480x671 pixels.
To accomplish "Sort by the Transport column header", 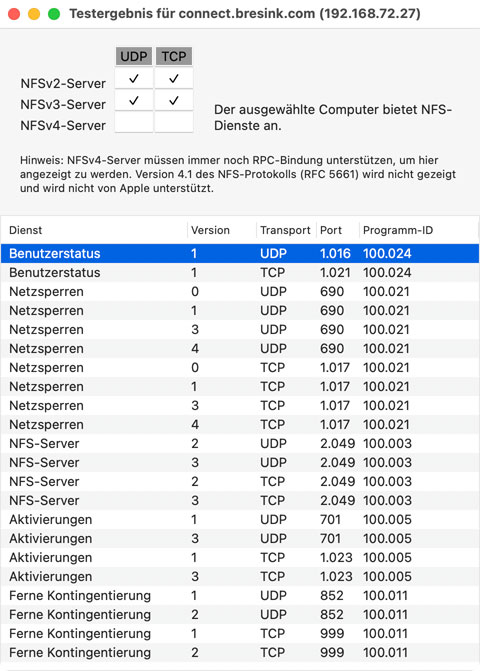I will (286, 230).
